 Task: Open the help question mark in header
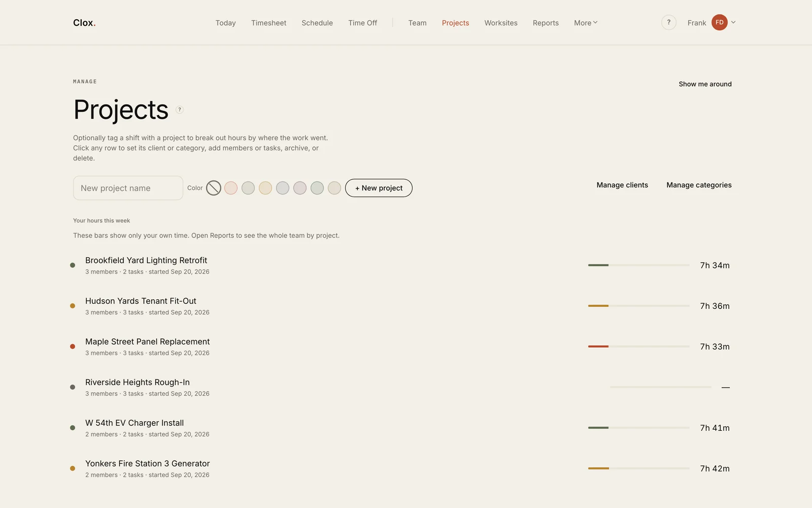(668, 22)
